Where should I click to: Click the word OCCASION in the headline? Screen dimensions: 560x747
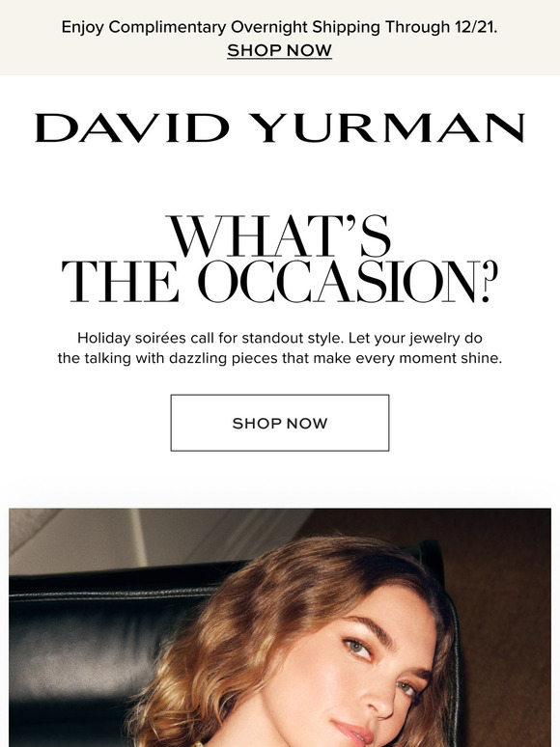point(338,282)
